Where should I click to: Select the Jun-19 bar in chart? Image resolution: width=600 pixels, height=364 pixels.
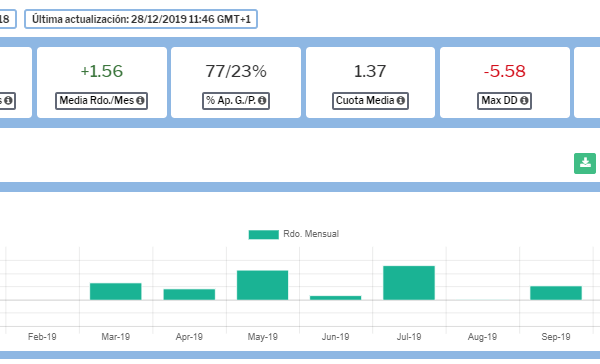[336, 298]
